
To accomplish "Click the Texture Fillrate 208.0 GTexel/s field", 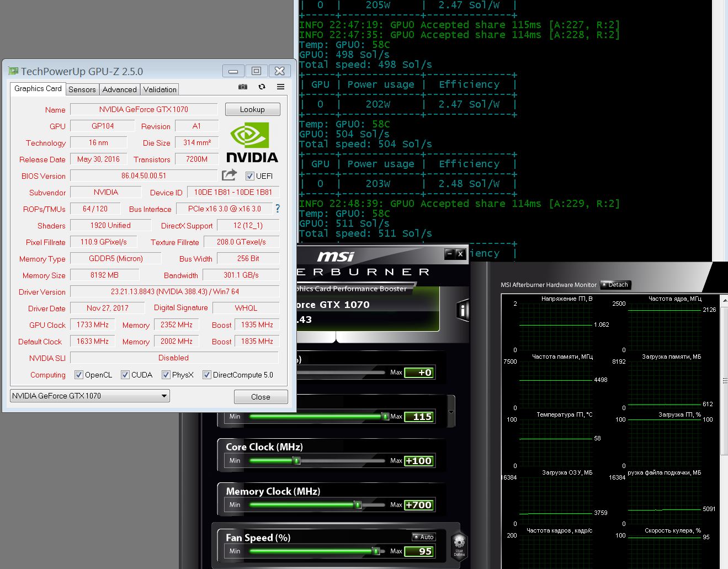I will click(x=241, y=242).
